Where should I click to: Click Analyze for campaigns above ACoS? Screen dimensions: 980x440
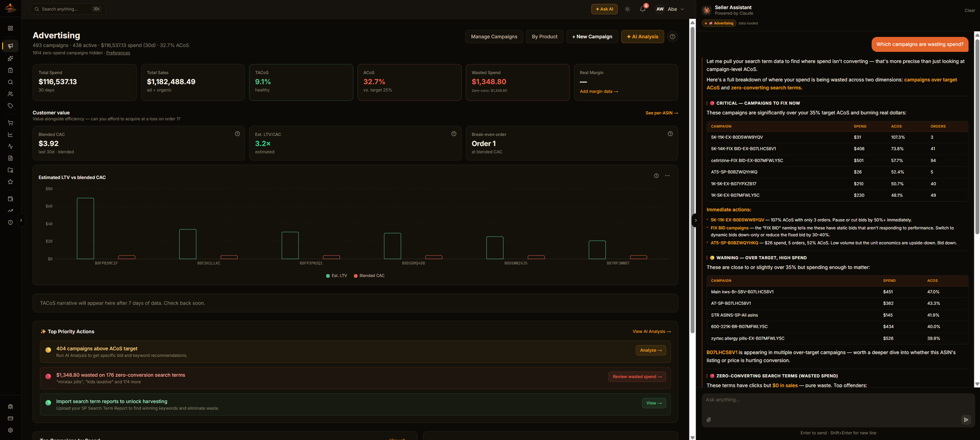click(651, 350)
